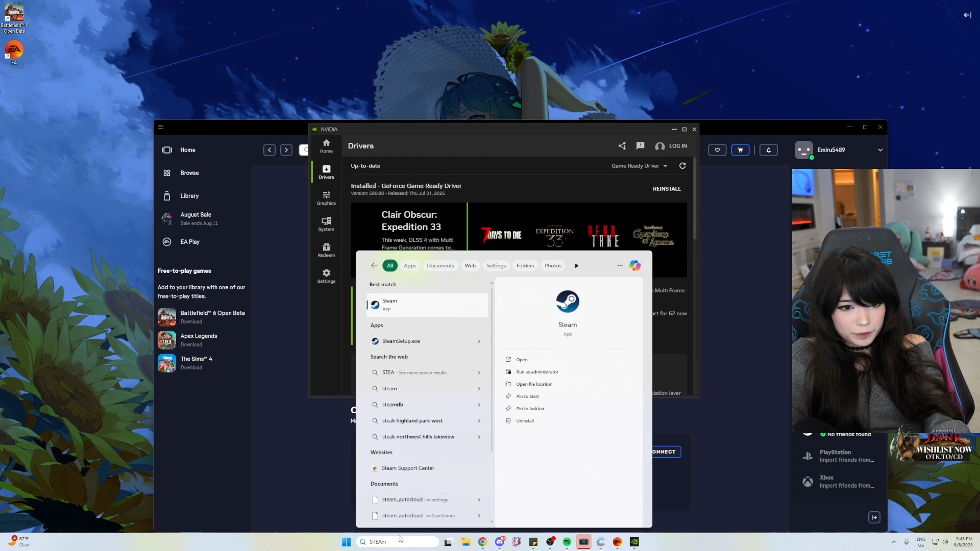Pin Steam to taskbar
Image resolution: width=980 pixels, height=551 pixels.
[x=530, y=409]
